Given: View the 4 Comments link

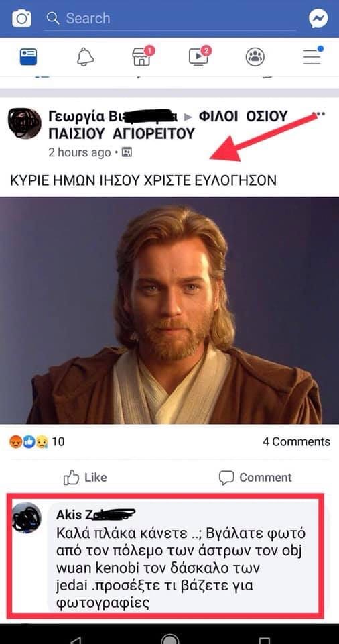Looking at the screenshot, I should (x=296, y=442).
